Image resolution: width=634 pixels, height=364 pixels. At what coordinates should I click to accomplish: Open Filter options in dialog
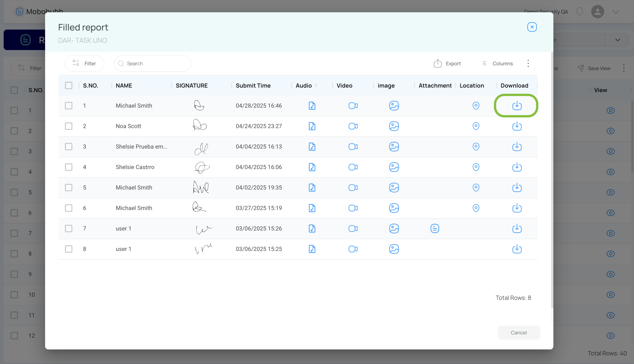pos(84,63)
